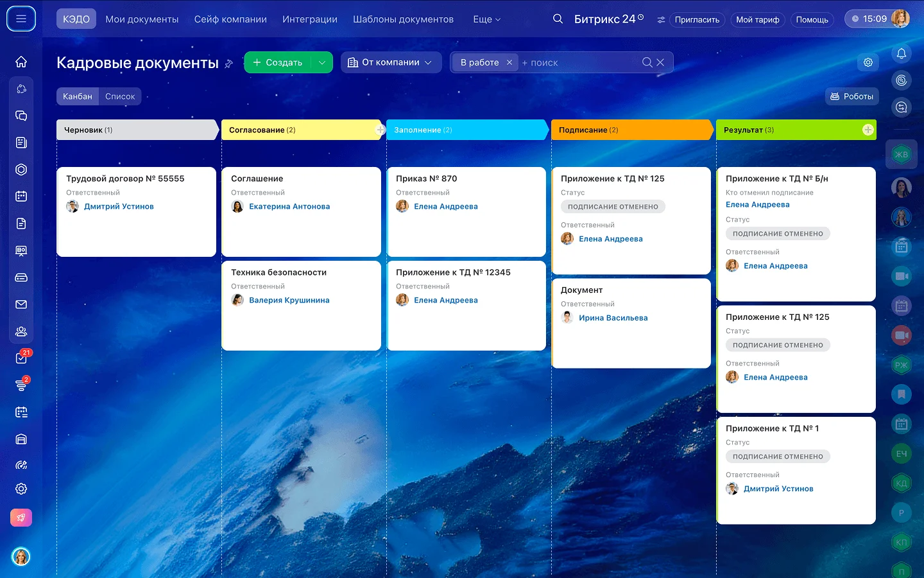Open the КЭДО section
Image resolution: width=924 pixels, height=578 pixels.
(76, 19)
